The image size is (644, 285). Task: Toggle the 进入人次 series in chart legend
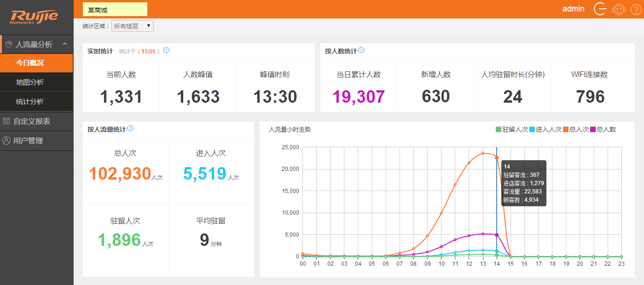coord(545,130)
